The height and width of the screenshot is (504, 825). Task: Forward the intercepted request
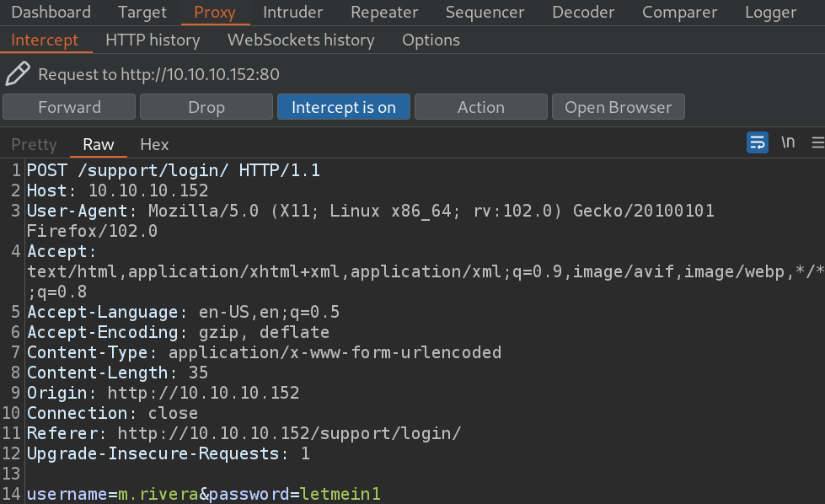(69, 107)
